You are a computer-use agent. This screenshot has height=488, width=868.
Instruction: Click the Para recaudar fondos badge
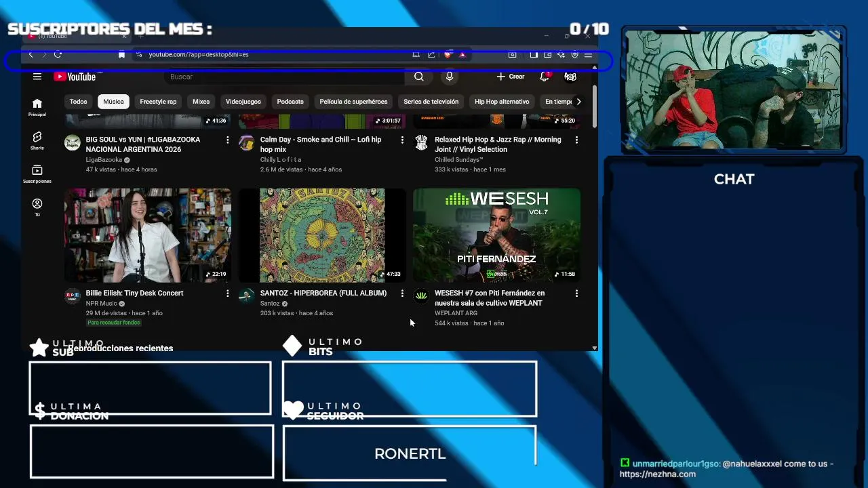pyautogui.click(x=113, y=323)
